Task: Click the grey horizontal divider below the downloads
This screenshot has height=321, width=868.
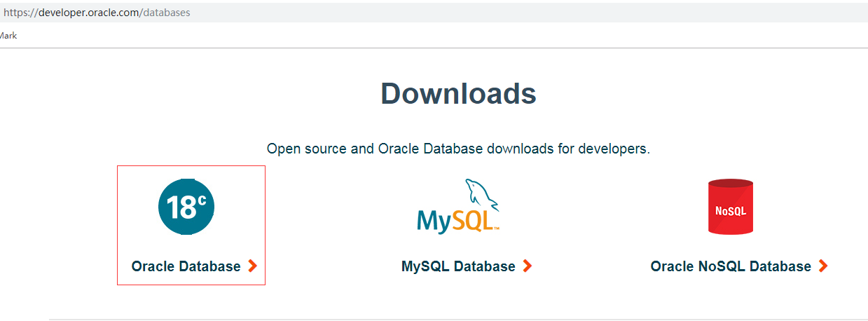Action: (x=458, y=319)
